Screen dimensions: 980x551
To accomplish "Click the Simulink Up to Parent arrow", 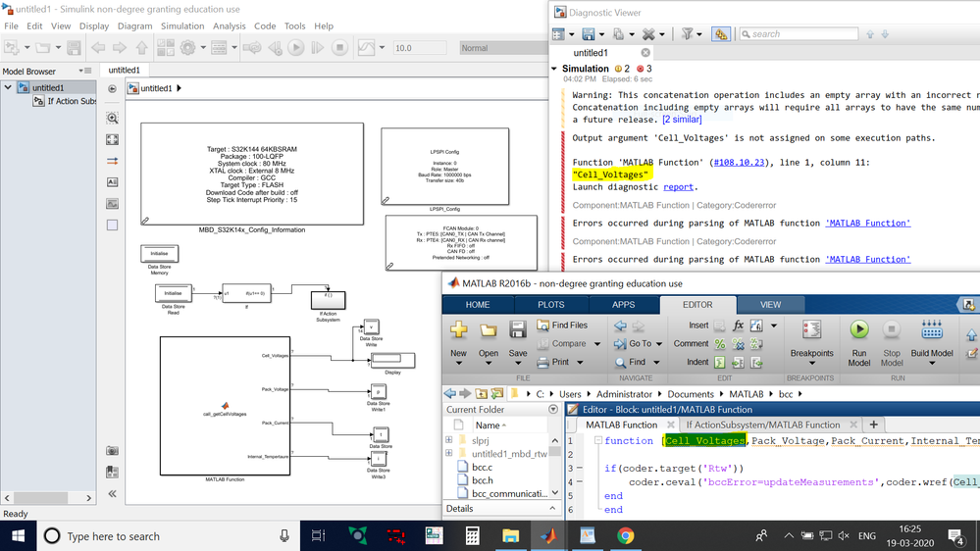I will [142, 47].
